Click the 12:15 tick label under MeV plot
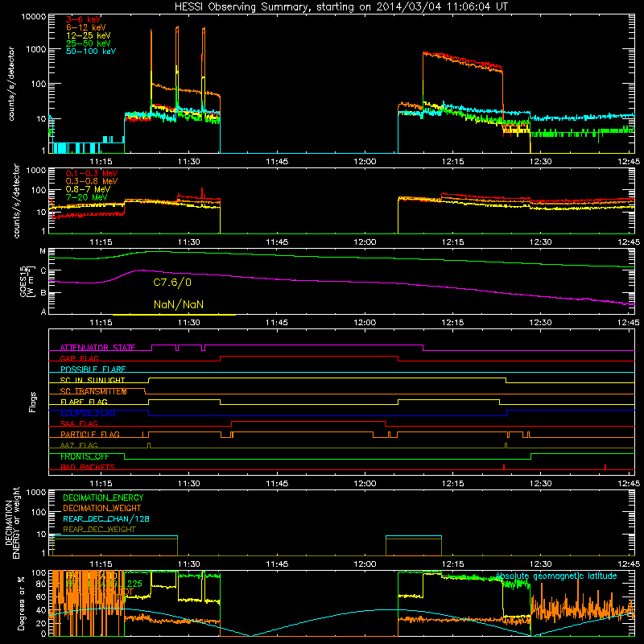The image size is (644, 644). [452, 242]
